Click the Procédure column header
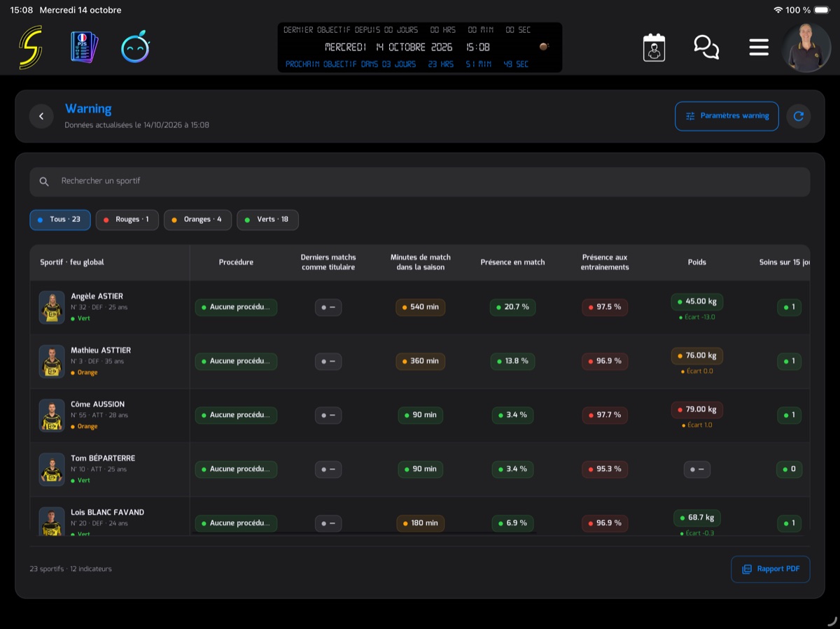The image size is (840, 629). click(x=236, y=262)
